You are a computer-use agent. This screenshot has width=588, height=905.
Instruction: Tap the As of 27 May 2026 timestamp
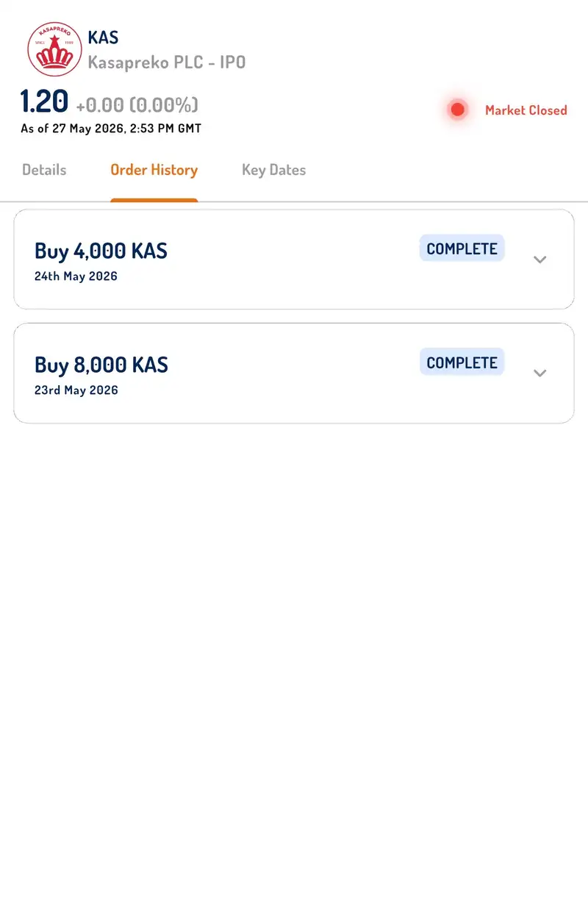(111, 129)
